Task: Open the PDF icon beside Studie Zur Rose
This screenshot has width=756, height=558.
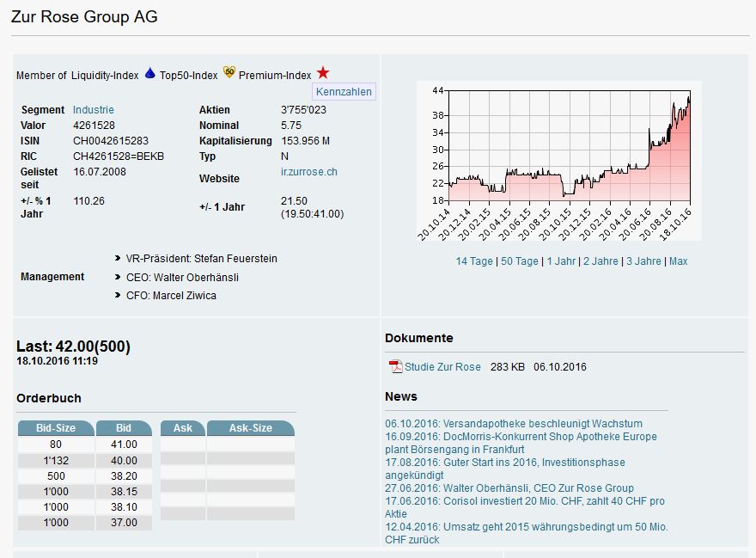Action: [x=396, y=367]
